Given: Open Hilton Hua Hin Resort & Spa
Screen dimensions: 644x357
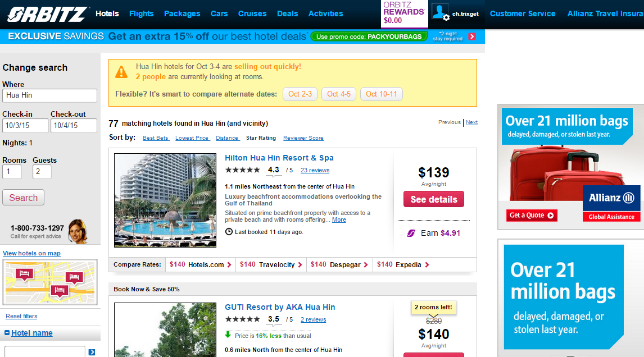Looking at the screenshot, I should (x=279, y=158).
